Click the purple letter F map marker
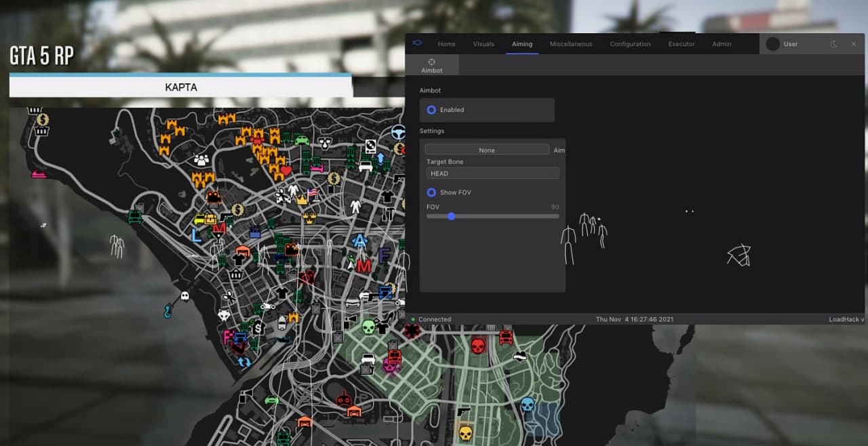This screenshot has height=446, width=868. pyautogui.click(x=384, y=256)
